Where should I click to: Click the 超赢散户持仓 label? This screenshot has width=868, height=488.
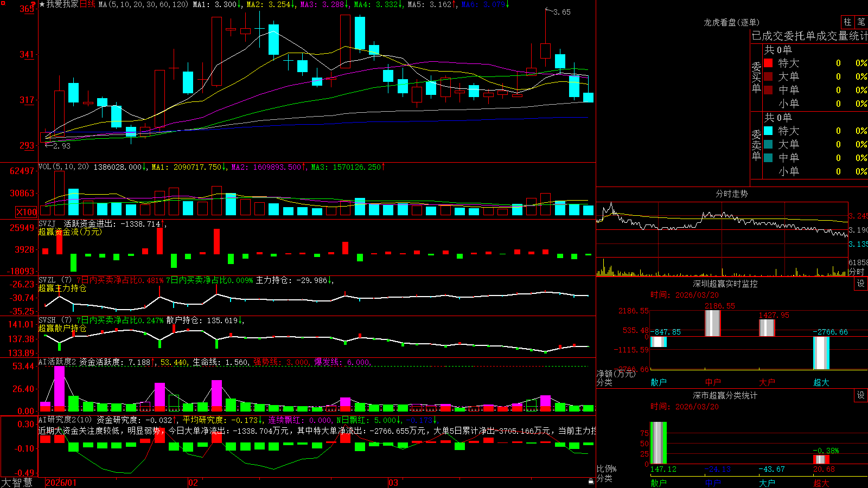pos(62,328)
